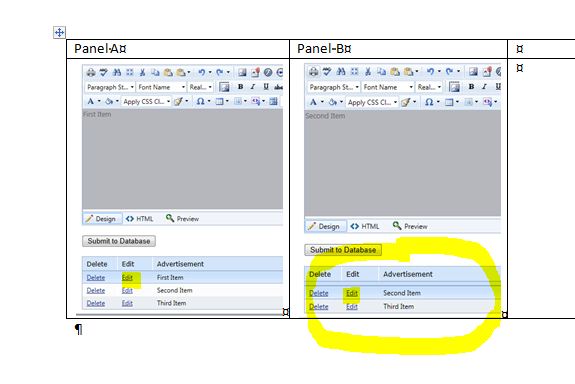
Task: Open Paragraph Style dropdown in Panel B
Action: click(x=334, y=87)
